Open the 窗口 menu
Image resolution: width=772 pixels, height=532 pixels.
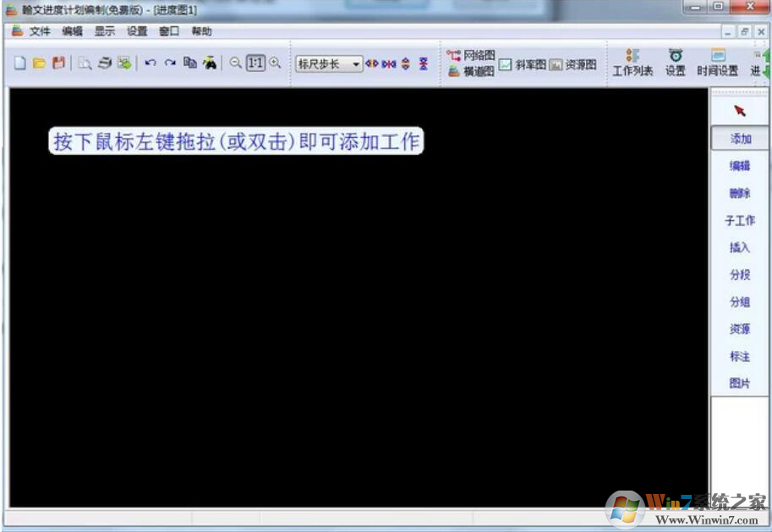[x=167, y=30]
